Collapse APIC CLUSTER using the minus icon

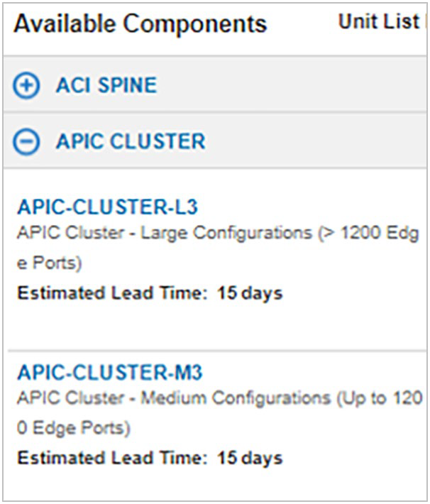pyautogui.click(x=26, y=142)
